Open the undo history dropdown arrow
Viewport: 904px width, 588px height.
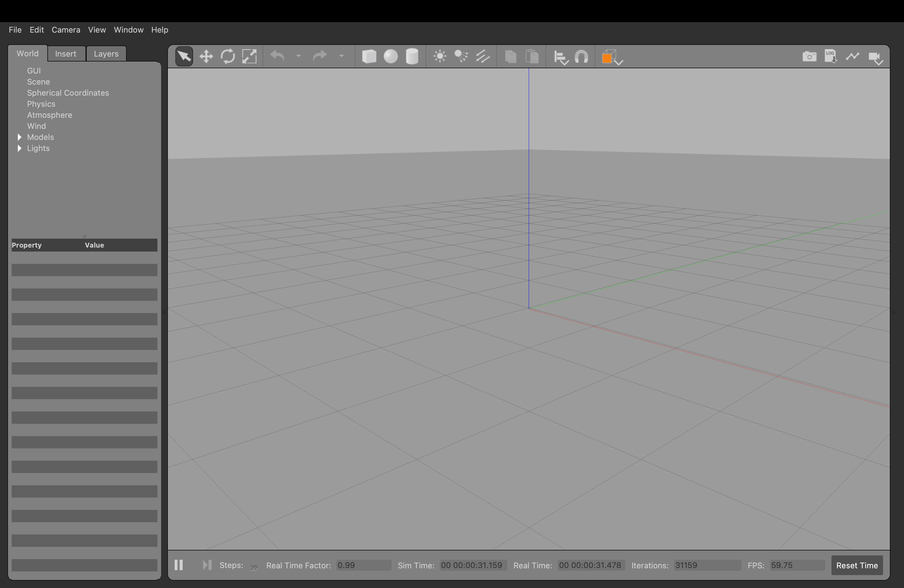pos(299,56)
